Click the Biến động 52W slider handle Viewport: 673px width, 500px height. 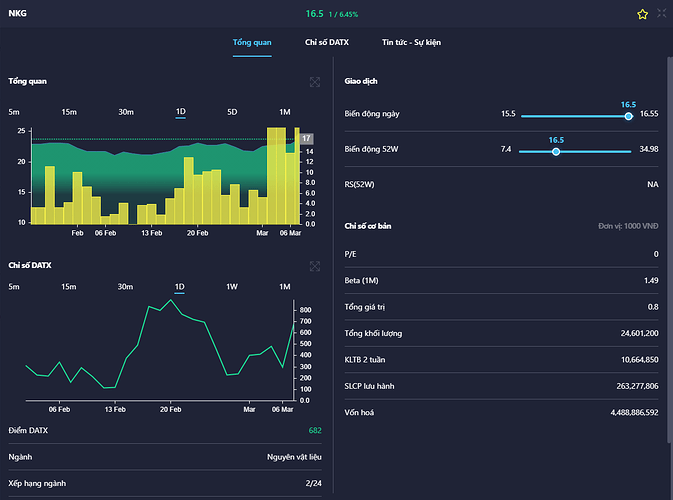click(556, 151)
